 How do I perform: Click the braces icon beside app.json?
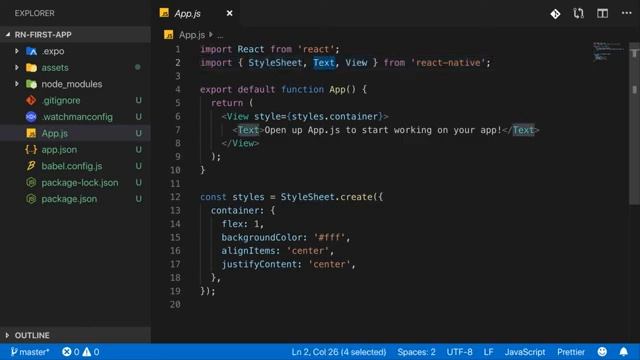click(31, 149)
